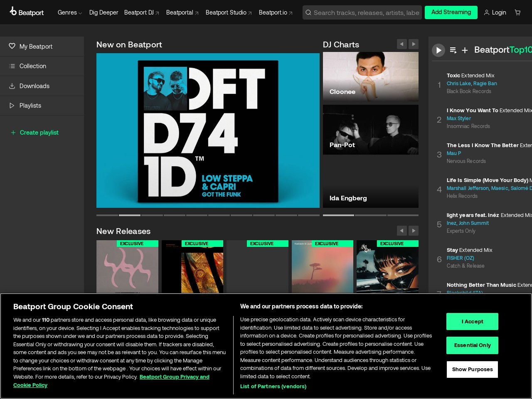Add Top 10 chart to queue
This screenshot has height=399, width=532.
click(453, 50)
